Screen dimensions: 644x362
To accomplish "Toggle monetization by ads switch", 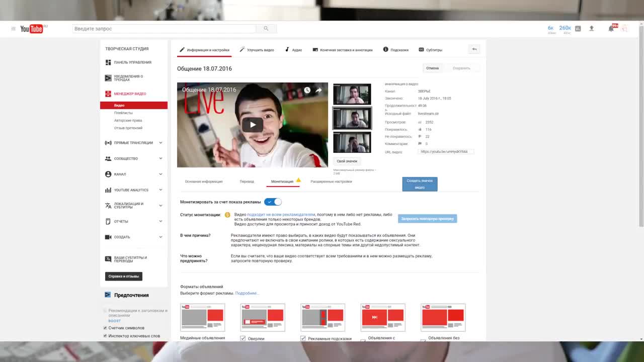I will pos(273,202).
